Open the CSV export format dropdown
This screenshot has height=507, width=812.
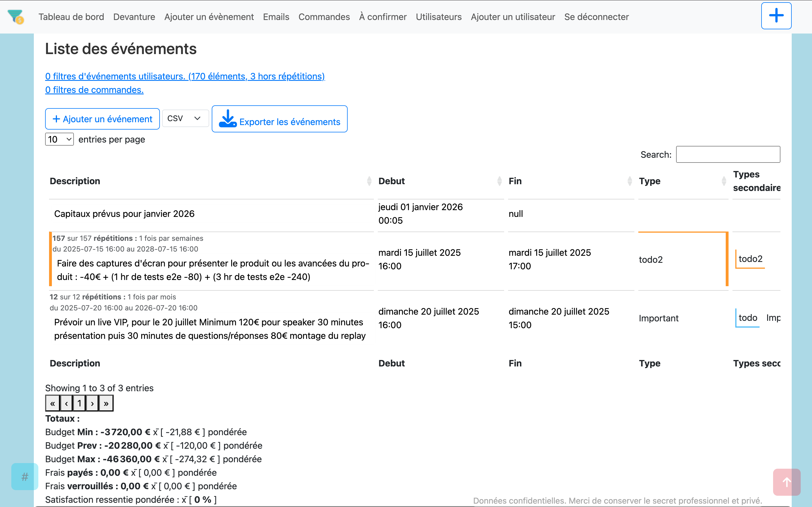(x=185, y=118)
